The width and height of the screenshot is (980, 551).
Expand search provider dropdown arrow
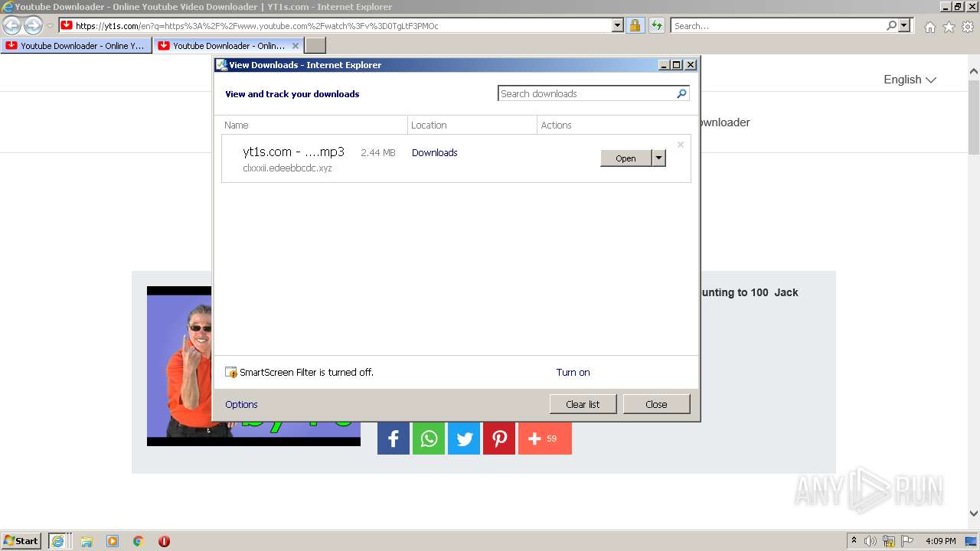tap(904, 25)
